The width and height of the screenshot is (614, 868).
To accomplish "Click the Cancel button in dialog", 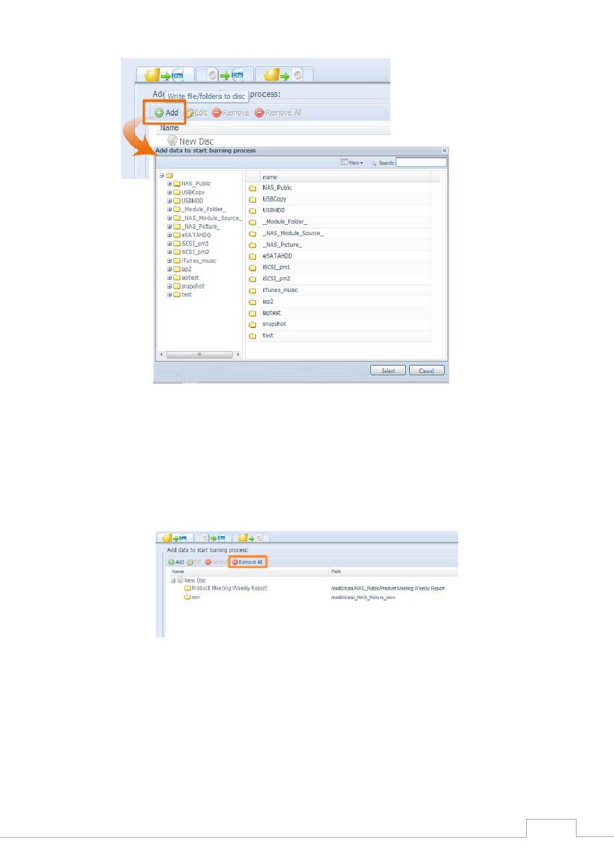I will tap(427, 371).
